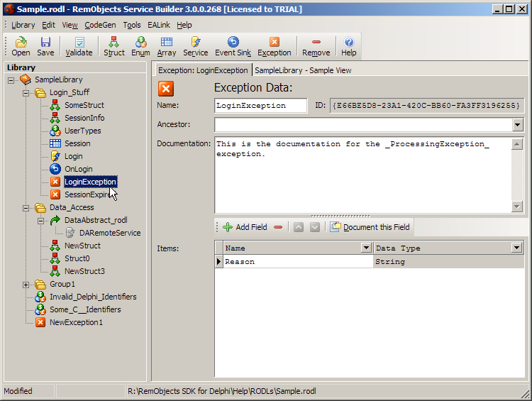Select UserTypes enum in tree
Viewport: 532px width, 401px height.
point(83,131)
